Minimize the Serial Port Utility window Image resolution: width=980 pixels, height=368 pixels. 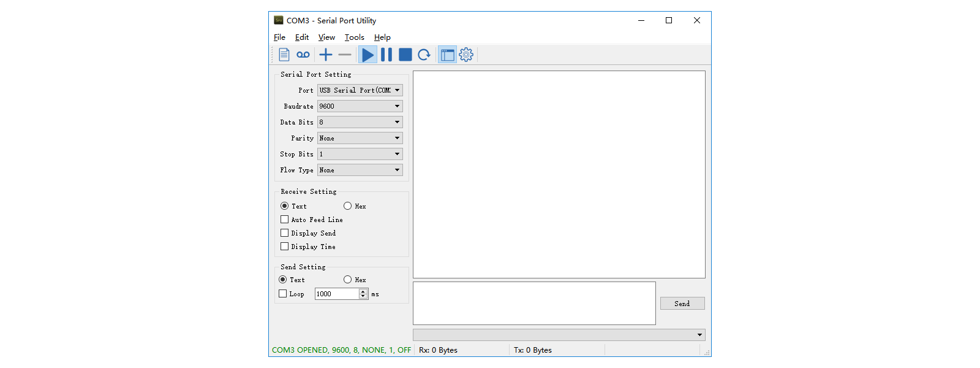pos(641,20)
